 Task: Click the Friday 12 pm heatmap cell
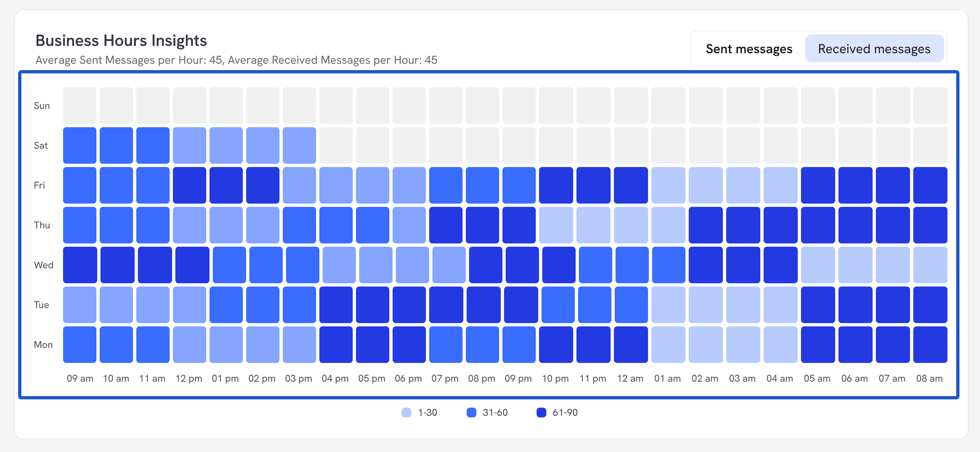click(190, 185)
